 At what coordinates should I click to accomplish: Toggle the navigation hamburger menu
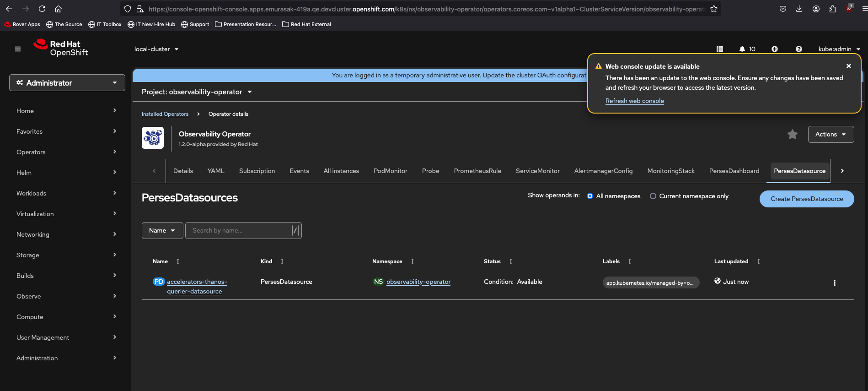pyautogui.click(x=18, y=49)
